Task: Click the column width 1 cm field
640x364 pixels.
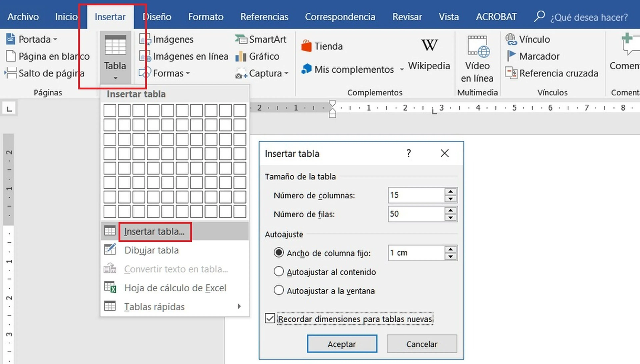Action: tap(416, 253)
